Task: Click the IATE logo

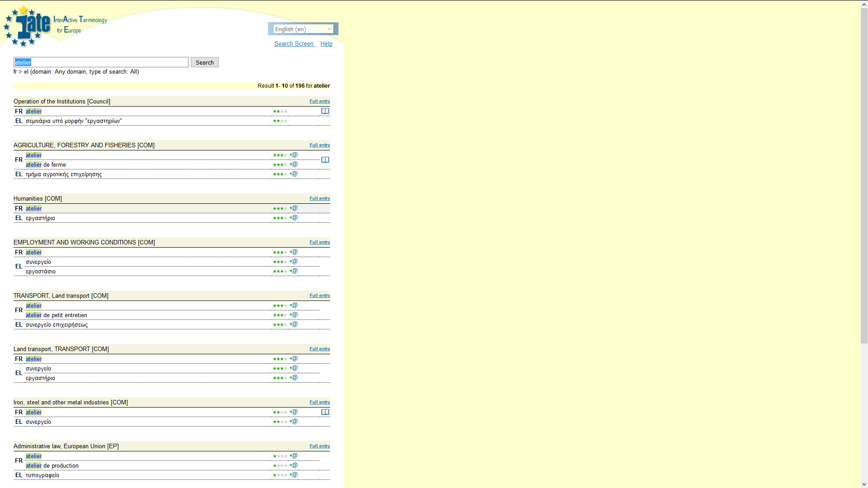Action: click(x=27, y=26)
